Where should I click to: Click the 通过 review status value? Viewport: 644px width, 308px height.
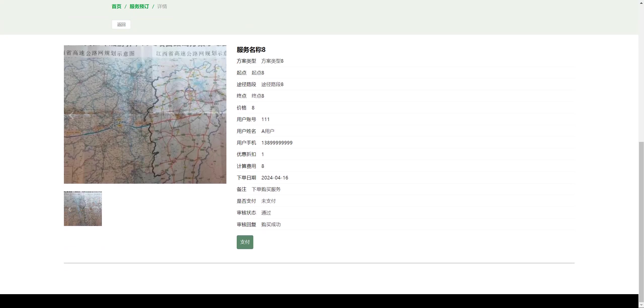266,213
